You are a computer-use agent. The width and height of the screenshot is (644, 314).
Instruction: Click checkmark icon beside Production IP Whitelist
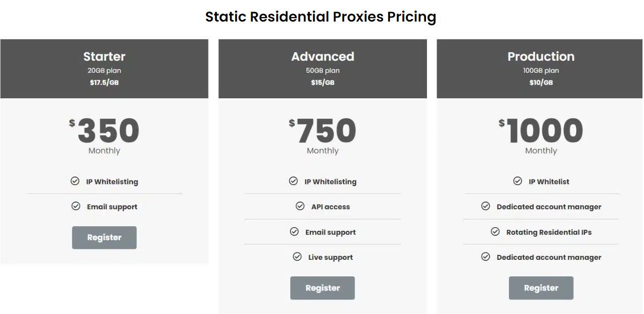pos(517,181)
